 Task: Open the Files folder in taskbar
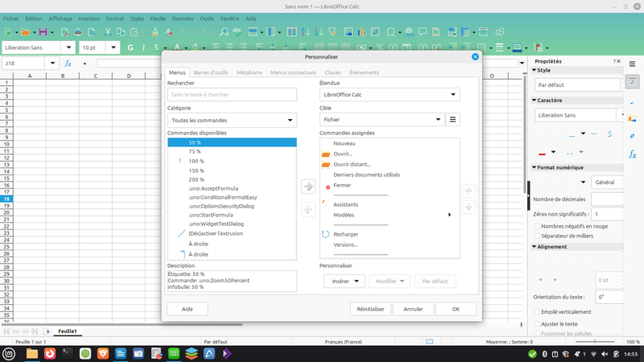coord(32,353)
